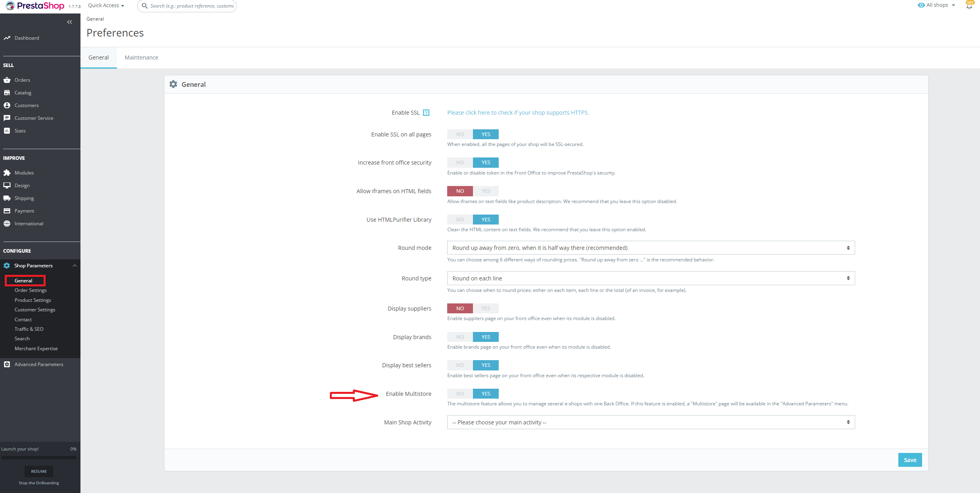Screen dimensions: 980x493
Task: Open the Round mode dropdown
Action: [x=650, y=247]
